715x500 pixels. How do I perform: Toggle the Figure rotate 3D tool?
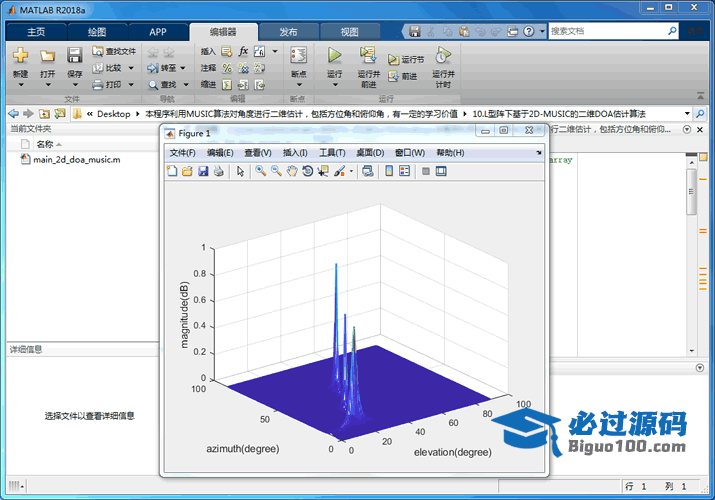(x=307, y=171)
